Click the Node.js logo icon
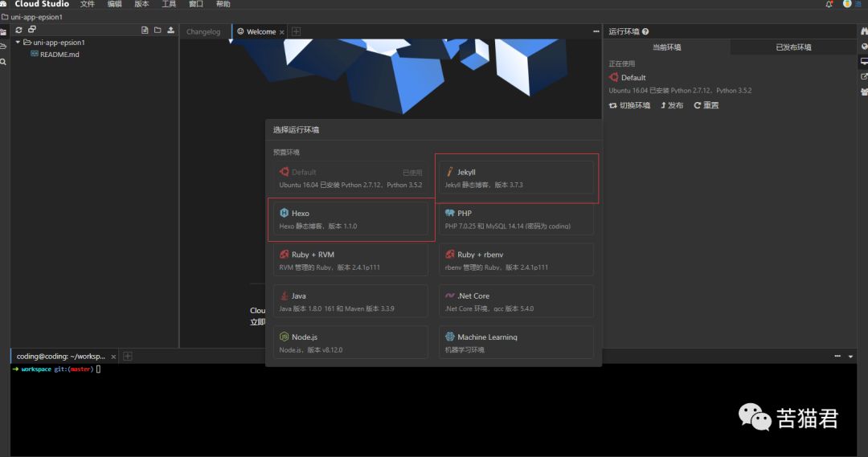Viewport: 868px width, 457px height. [284, 337]
